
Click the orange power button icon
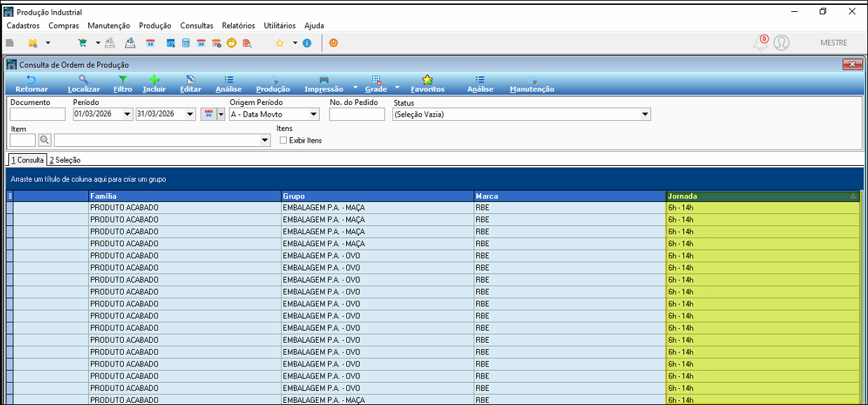click(x=334, y=43)
